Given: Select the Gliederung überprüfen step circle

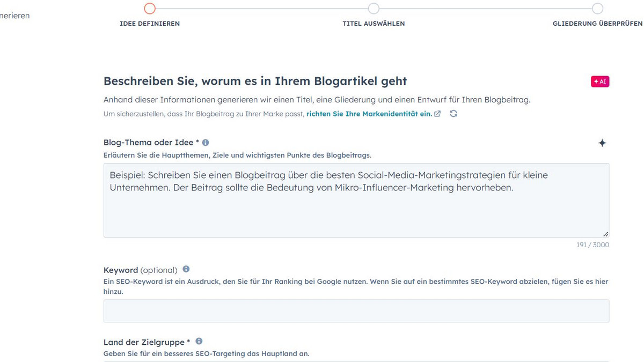Looking at the screenshot, I should pyautogui.click(x=597, y=9).
